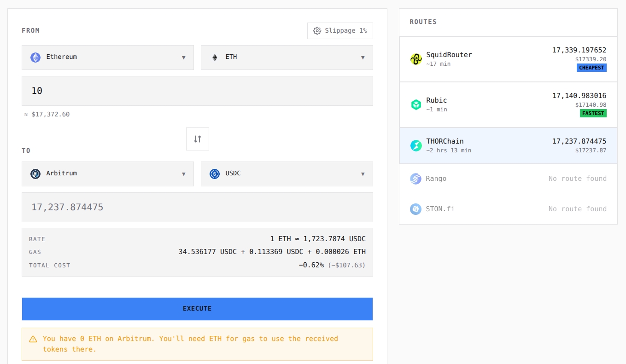
Task: Click the SquidRouter logo icon
Action: click(x=416, y=59)
